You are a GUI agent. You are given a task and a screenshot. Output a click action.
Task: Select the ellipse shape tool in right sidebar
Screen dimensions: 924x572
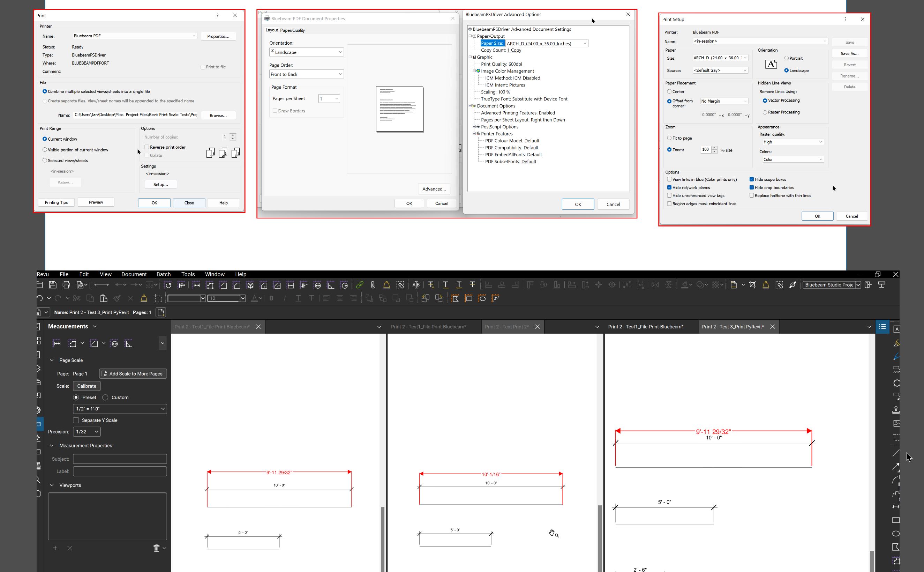pos(896,534)
